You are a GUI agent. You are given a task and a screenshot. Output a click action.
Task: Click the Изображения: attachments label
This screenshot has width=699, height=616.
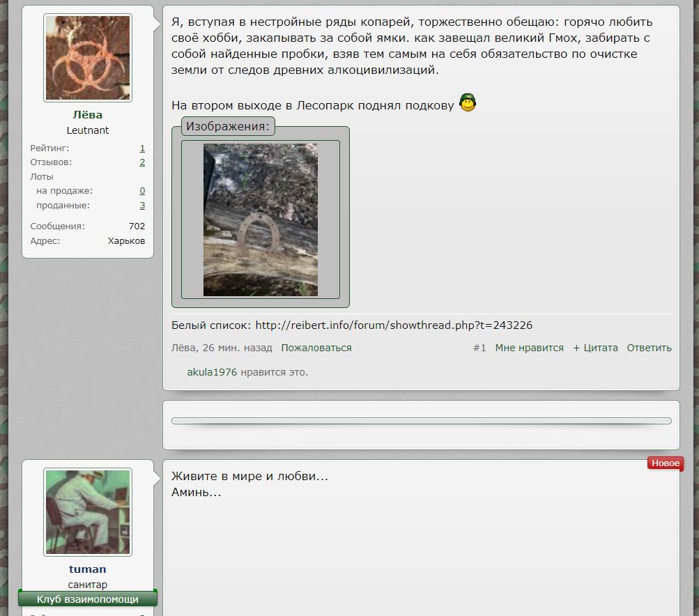point(228,126)
